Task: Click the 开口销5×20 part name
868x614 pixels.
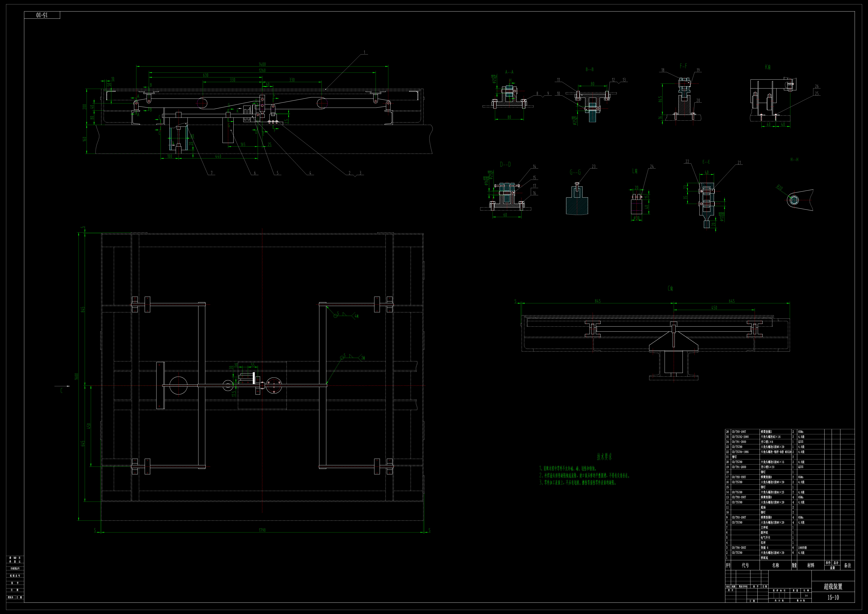Action: point(768,467)
